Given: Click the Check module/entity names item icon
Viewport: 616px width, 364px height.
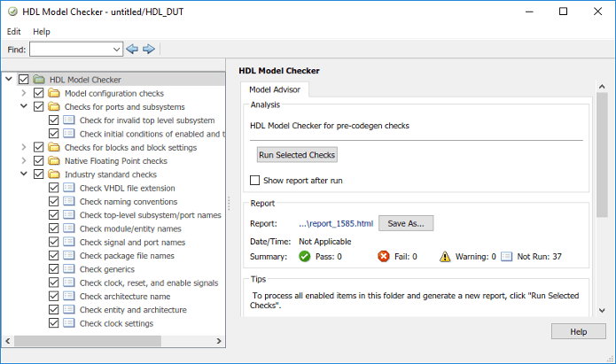Looking at the screenshot, I should [x=69, y=228].
